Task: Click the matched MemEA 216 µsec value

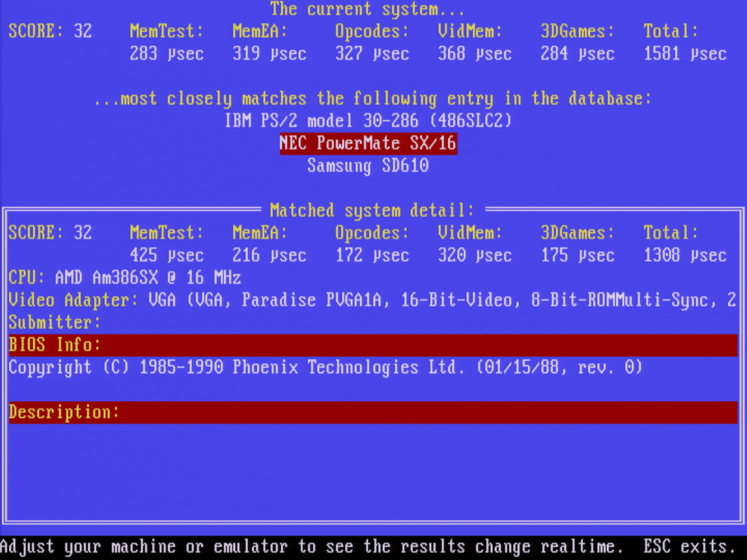Action: point(269,255)
